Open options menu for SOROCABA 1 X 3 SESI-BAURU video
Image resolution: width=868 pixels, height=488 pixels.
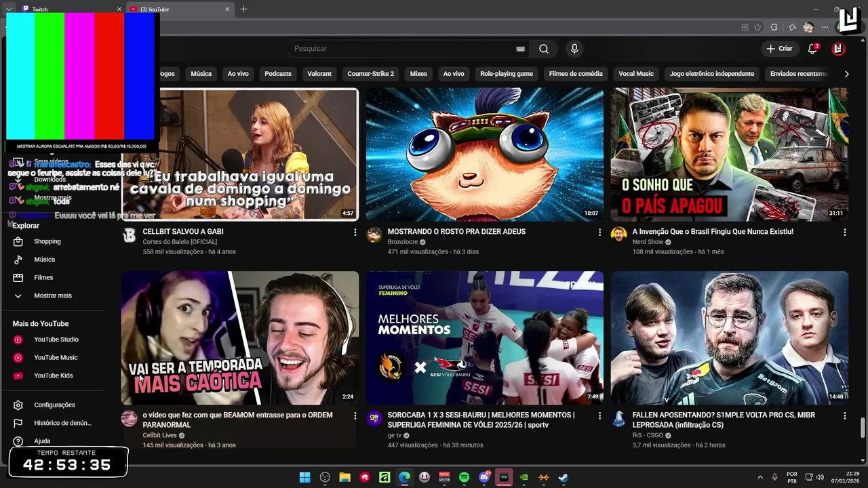[599, 415]
